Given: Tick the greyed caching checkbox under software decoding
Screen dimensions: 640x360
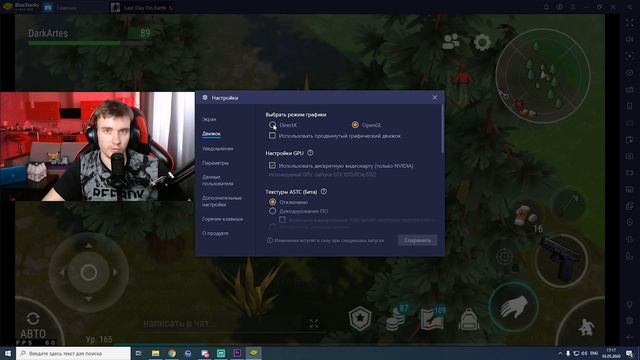Looking at the screenshot, I should [x=282, y=220].
